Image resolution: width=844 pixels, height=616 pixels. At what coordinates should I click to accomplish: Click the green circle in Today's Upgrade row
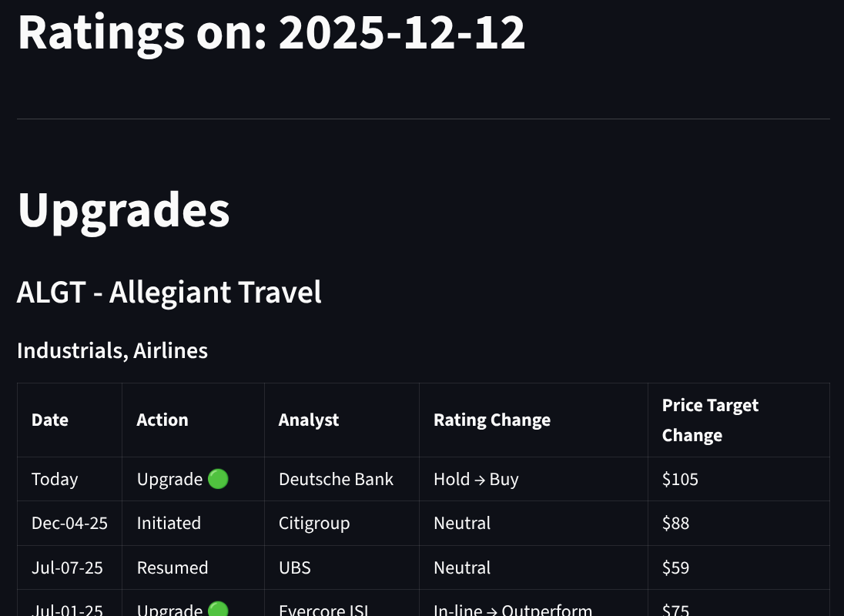[218, 479]
